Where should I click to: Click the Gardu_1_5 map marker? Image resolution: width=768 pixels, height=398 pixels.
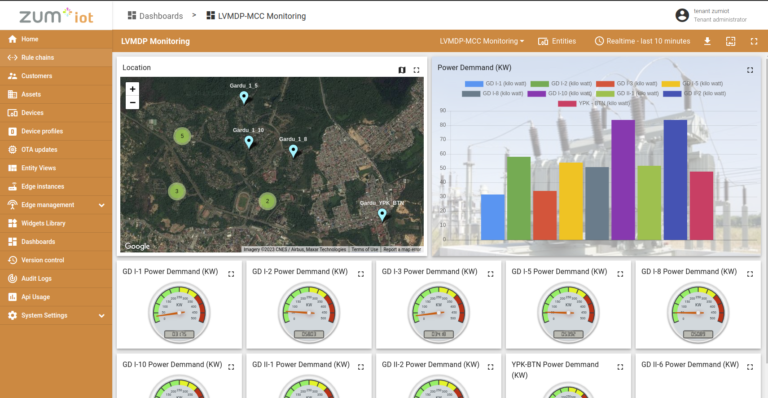[x=244, y=97]
